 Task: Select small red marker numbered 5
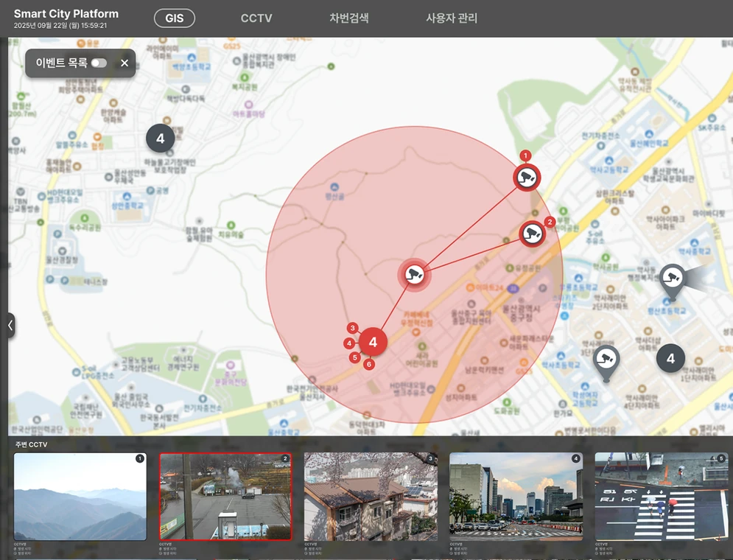[x=355, y=357]
